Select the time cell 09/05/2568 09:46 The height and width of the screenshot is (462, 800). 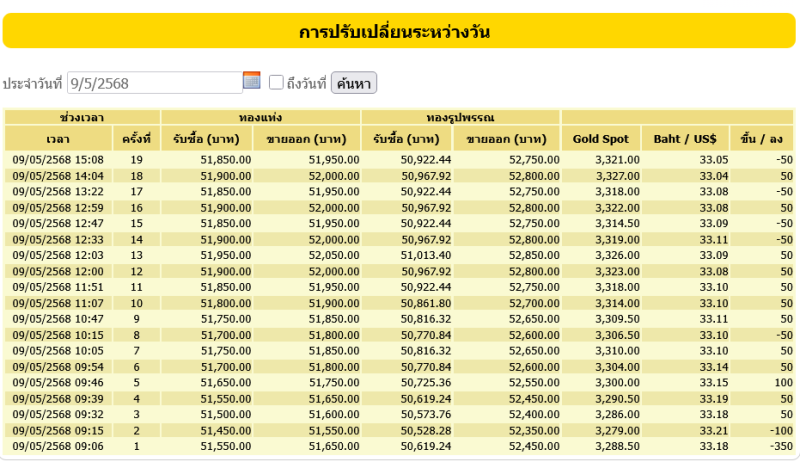[58, 382]
